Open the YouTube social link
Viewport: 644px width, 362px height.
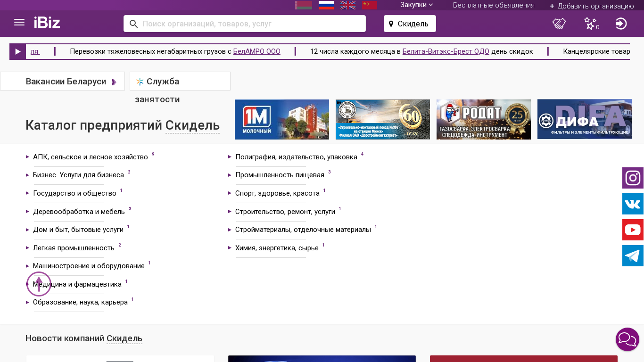(633, 230)
